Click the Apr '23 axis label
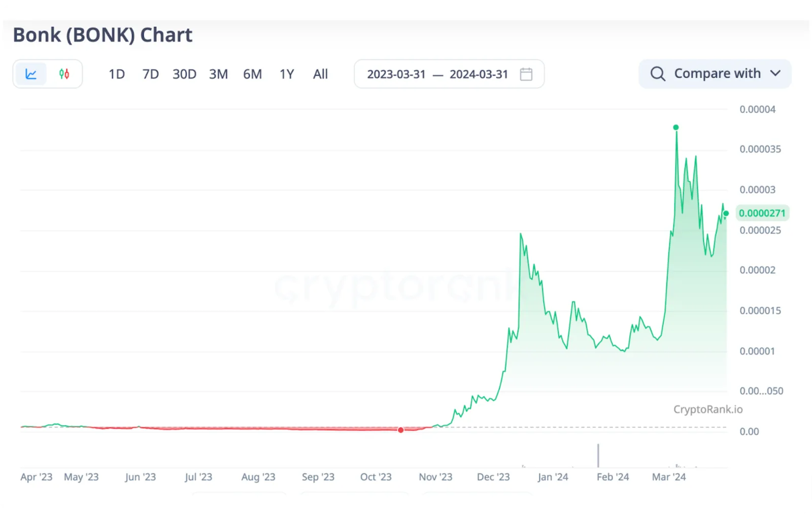 (x=37, y=477)
